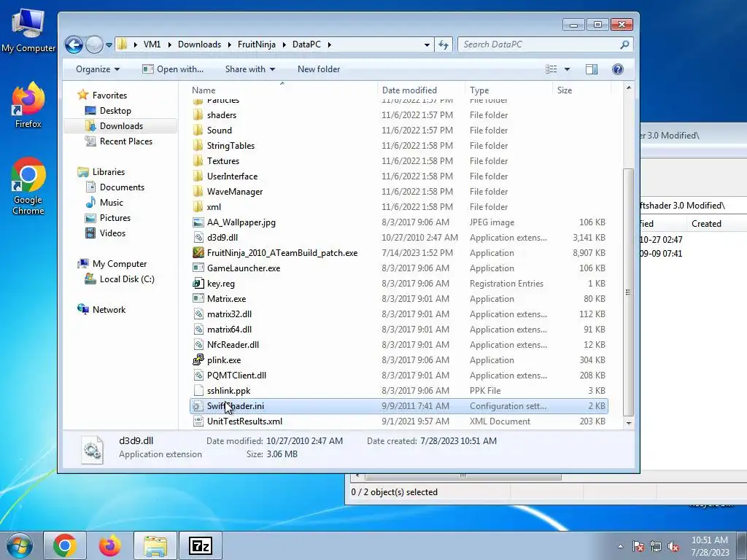Screen dimensions: 747x560
Task: Select Matrix.exe icon
Action: coord(198,298)
